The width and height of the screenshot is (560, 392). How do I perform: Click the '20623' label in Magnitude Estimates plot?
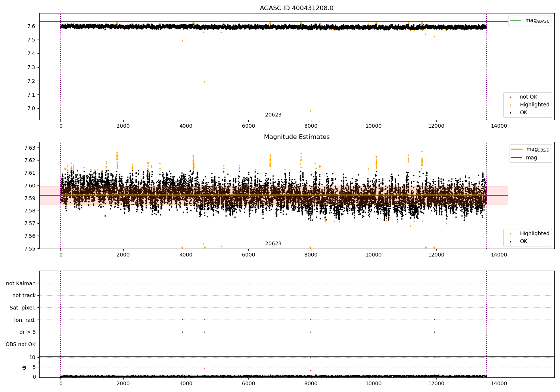273,244
